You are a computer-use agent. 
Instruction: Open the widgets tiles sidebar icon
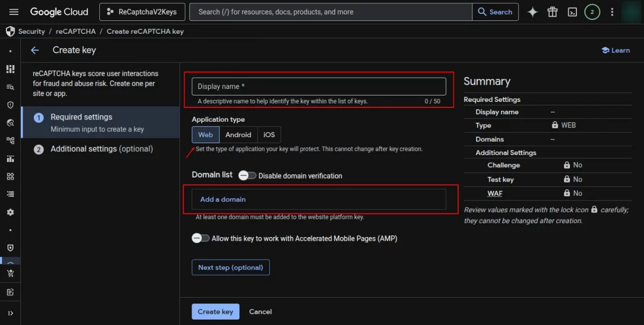click(x=10, y=176)
